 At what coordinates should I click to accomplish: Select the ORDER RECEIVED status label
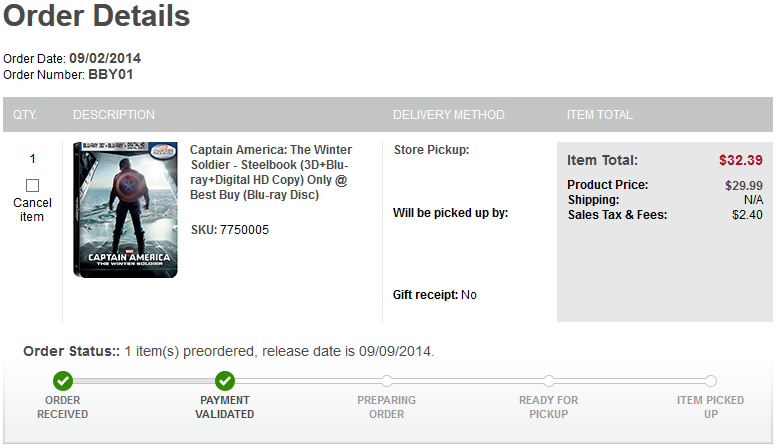(x=63, y=407)
